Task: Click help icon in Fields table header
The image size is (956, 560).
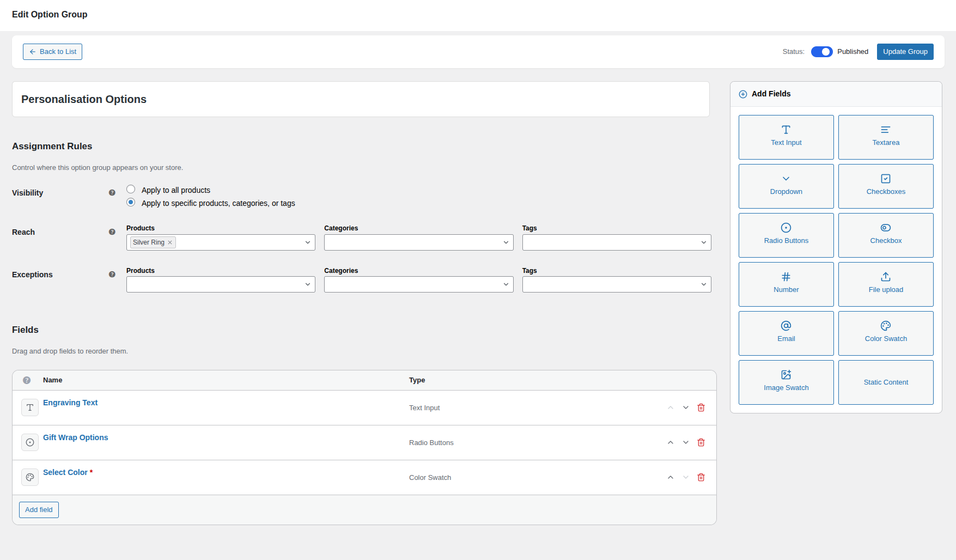Action: pos(27,380)
